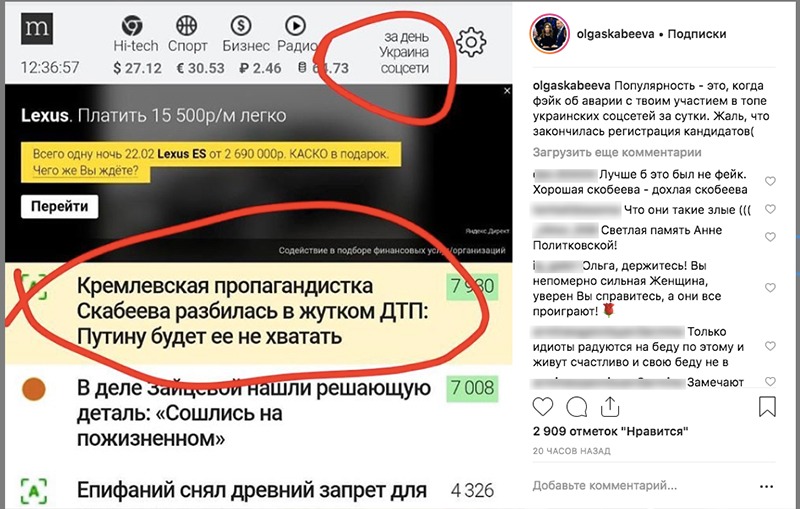This screenshot has width=800, height=509.
Task: Click the Hi-tech section icon
Action: click(132, 26)
